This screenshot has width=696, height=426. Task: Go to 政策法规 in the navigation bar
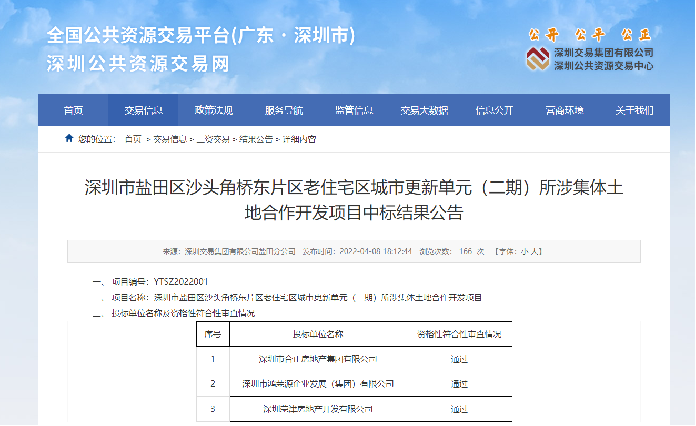pyautogui.click(x=213, y=110)
